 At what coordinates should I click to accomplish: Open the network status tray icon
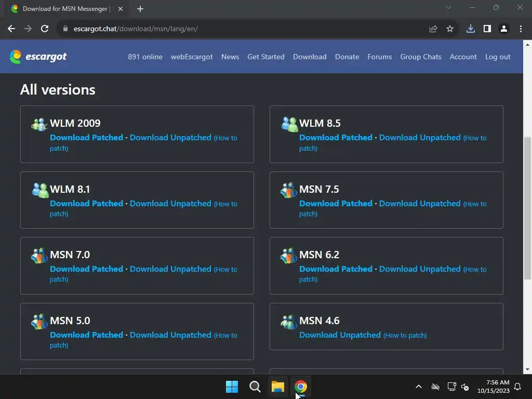click(x=452, y=387)
